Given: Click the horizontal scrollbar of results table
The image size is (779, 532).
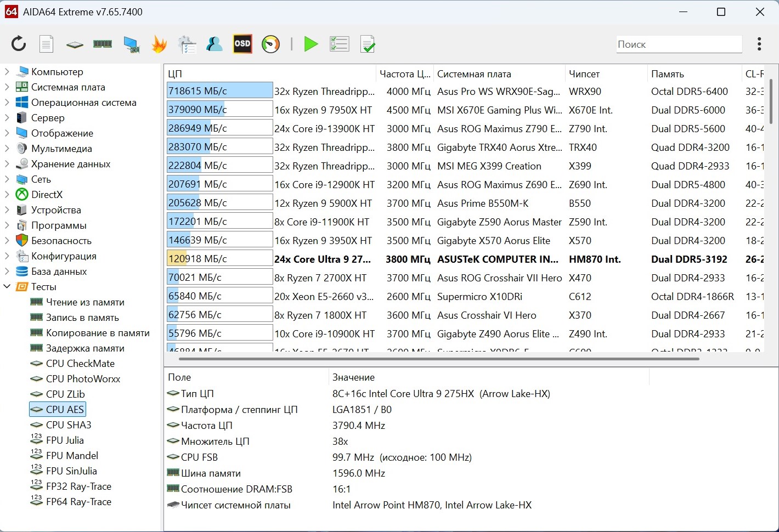Looking at the screenshot, I should click(x=439, y=359).
